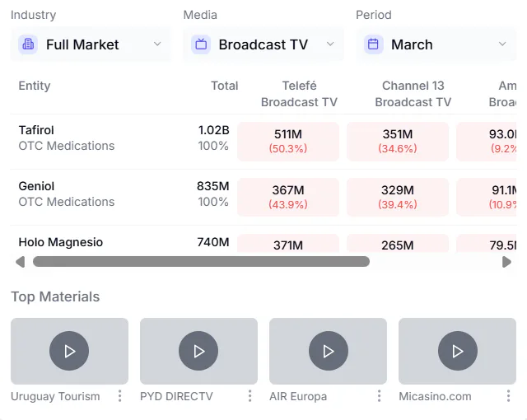Select the Geniol entity row
Image resolution: width=527 pixels, height=420 pixels.
point(263,197)
